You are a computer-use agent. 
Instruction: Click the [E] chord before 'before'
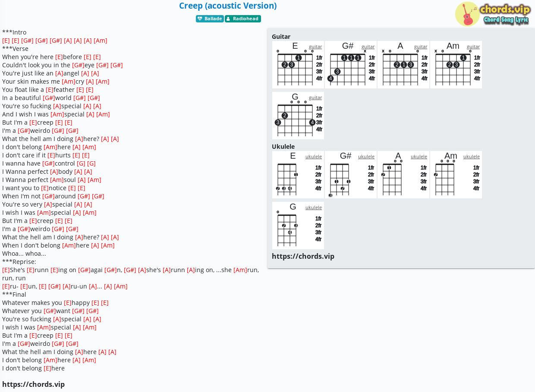[59, 57]
